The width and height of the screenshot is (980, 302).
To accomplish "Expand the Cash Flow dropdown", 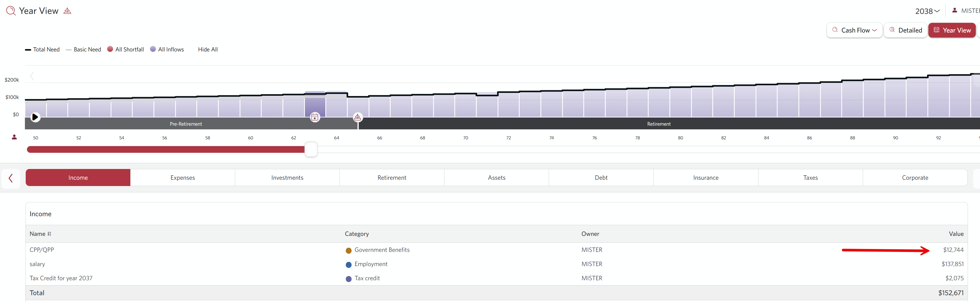I will pyautogui.click(x=854, y=30).
